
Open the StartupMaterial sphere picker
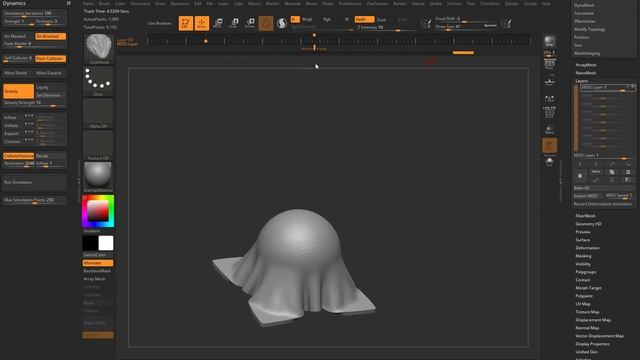[98, 177]
